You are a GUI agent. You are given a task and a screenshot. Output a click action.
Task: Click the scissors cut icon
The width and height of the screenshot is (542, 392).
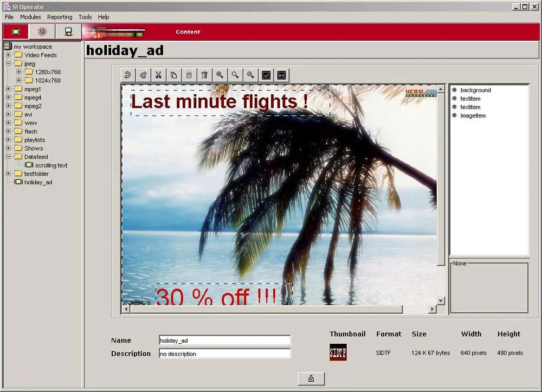(158, 75)
